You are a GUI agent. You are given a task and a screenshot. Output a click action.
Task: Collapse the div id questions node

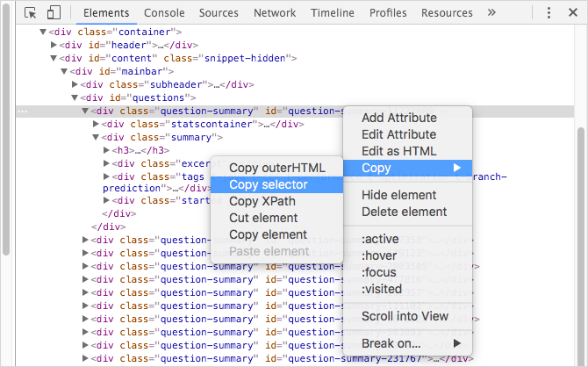[x=75, y=97]
